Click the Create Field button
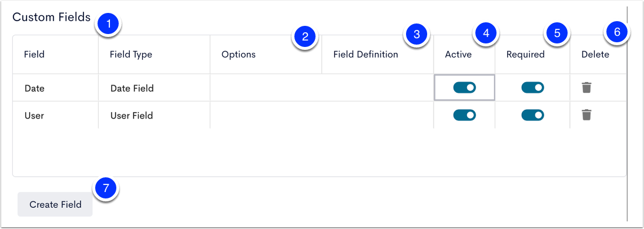This screenshot has width=644, height=229. [55, 204]
